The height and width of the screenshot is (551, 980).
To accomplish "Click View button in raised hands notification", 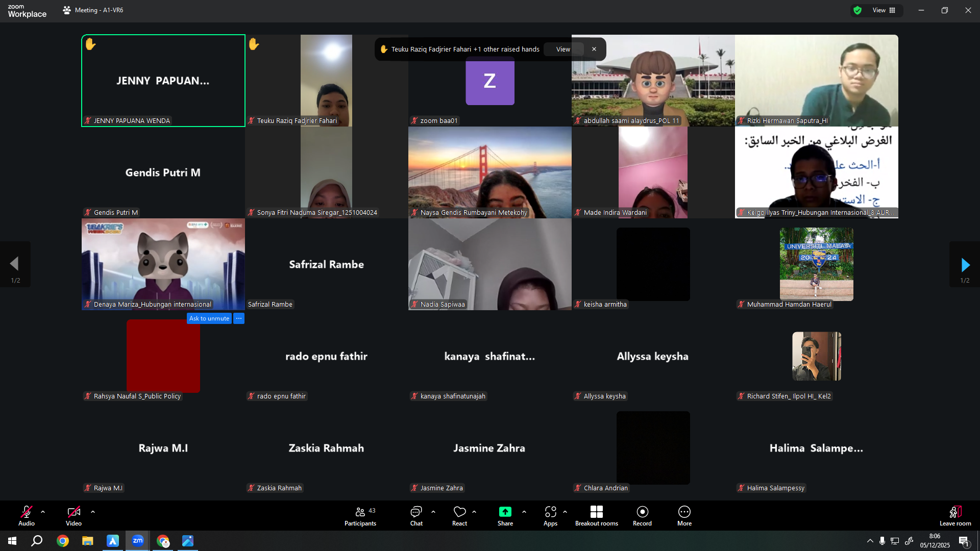I will (x=563, y=49).
